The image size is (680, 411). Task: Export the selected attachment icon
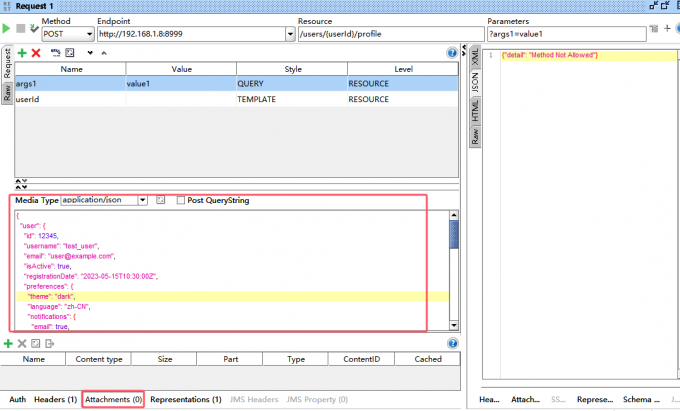point(49,343)
